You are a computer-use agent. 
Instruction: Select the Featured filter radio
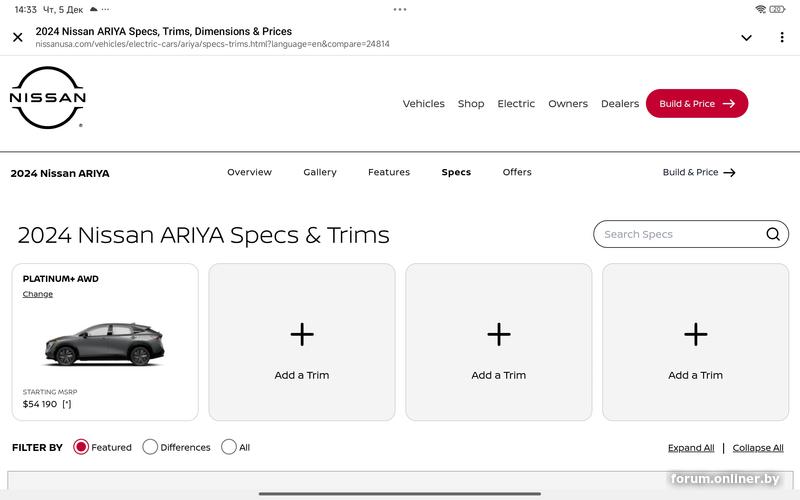[81, 447]
